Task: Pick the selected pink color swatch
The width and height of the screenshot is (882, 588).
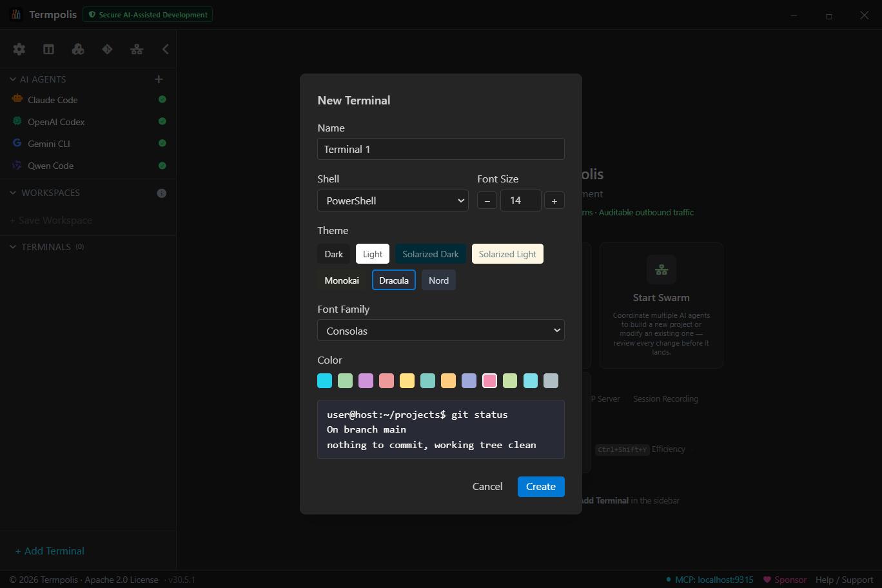Action: tap(490, 380)
